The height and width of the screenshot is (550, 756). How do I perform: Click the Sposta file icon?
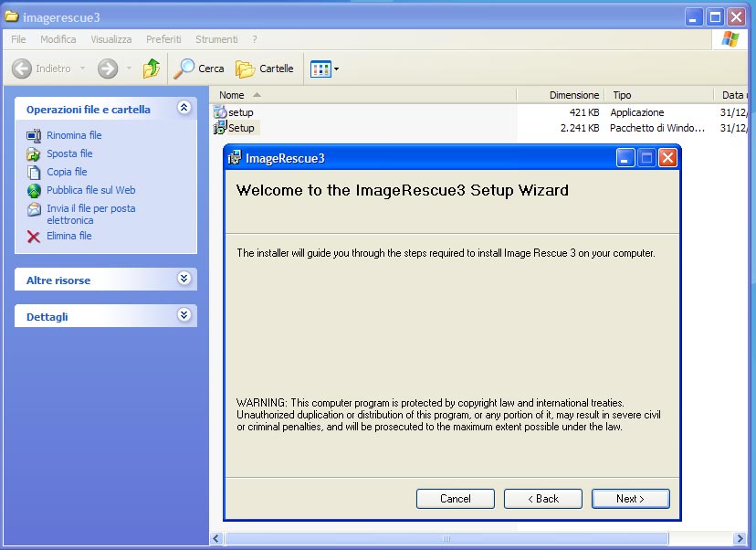(x=34, y=153)
